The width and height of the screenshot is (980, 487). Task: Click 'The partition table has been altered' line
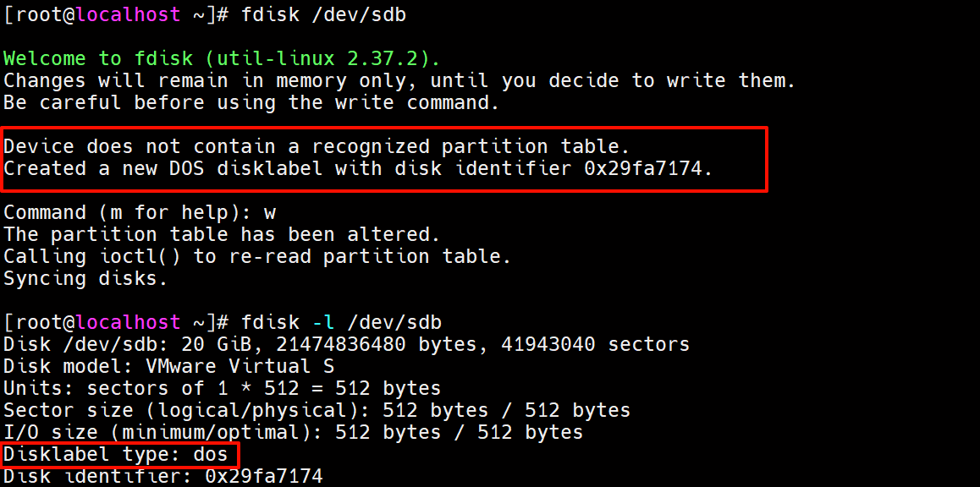pos(223,235)
